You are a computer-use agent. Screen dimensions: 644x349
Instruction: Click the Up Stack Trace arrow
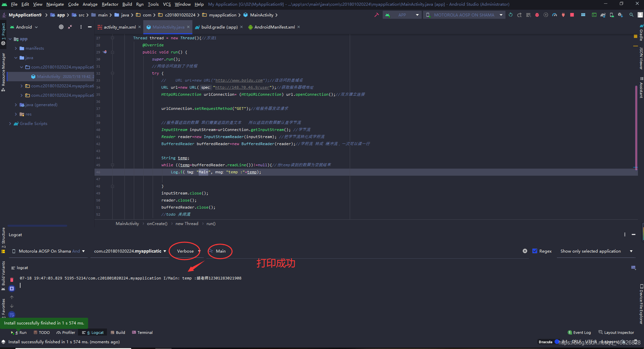point(12,297)
